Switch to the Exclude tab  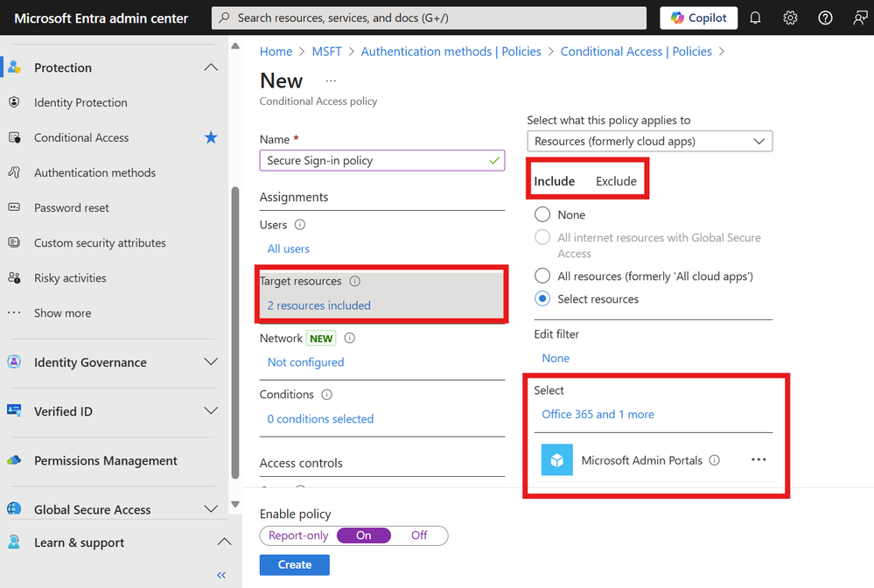[x=616, y=181]
